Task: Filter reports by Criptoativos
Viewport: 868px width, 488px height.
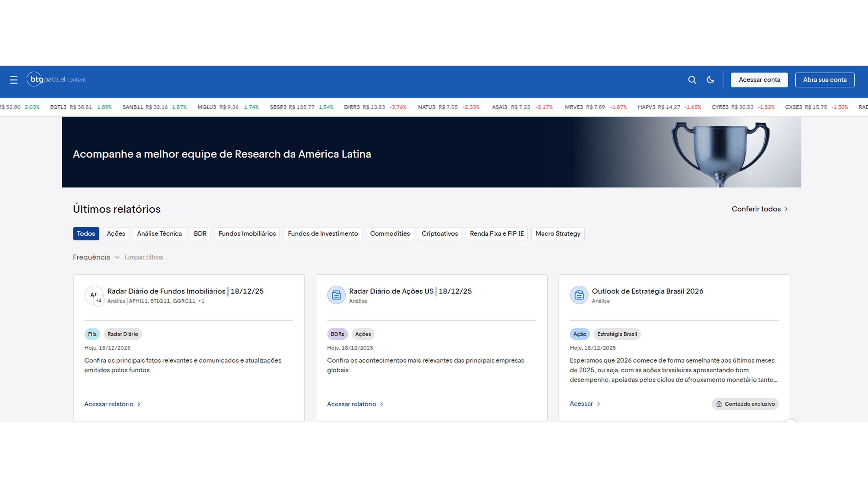Action: pyautogui.click(x=439, y=234)
